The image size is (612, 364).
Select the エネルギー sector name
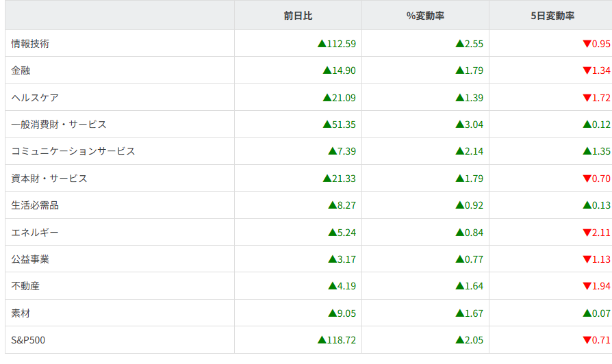coord(35,233)
